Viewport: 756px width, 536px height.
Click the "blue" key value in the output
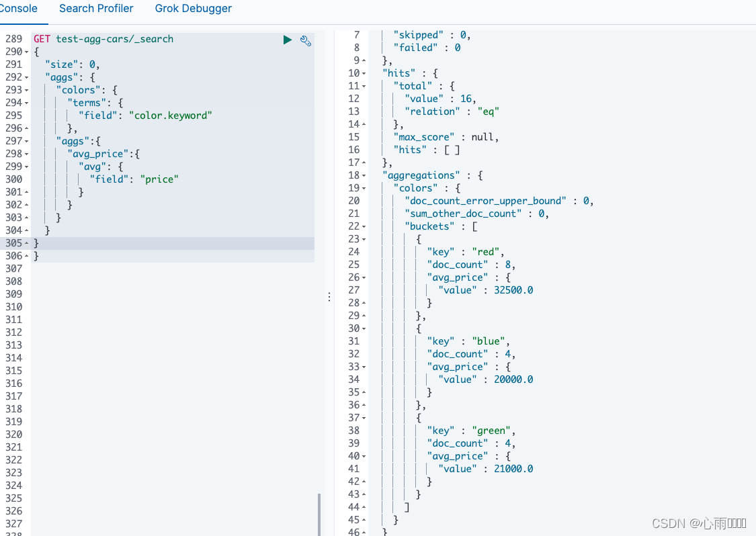click(489, 341)
